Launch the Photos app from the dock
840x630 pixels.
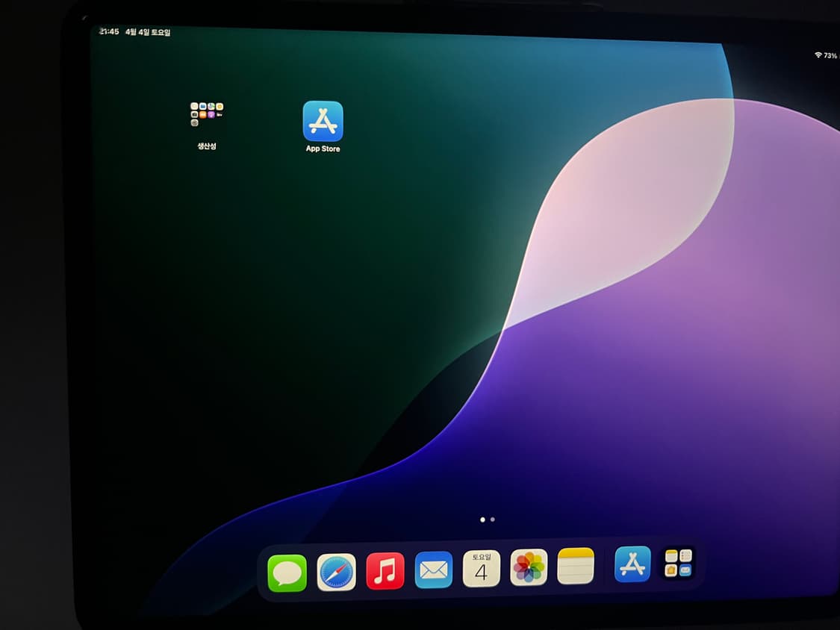pyautogui.click(x=529, y=567)
